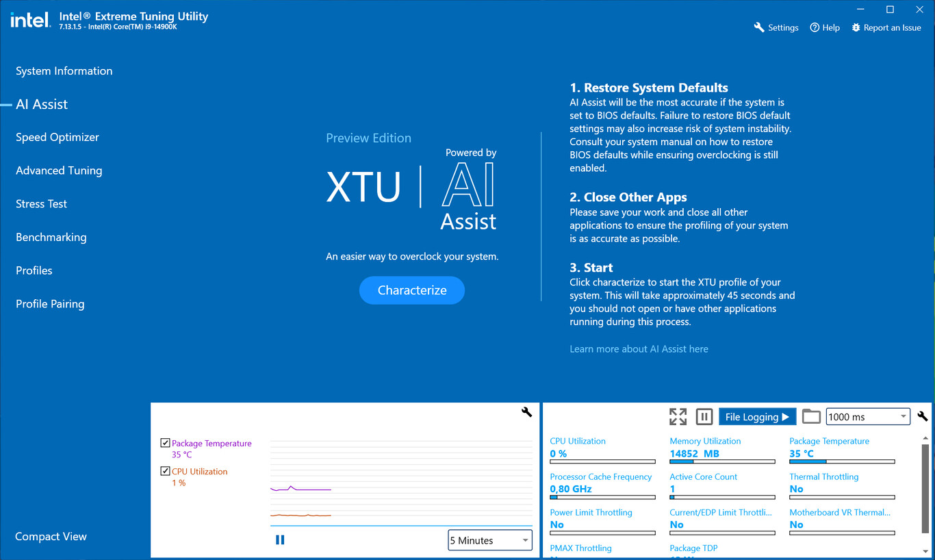Click the temperature and utilization graph area
935x560 pixels.
pos(401,481)
